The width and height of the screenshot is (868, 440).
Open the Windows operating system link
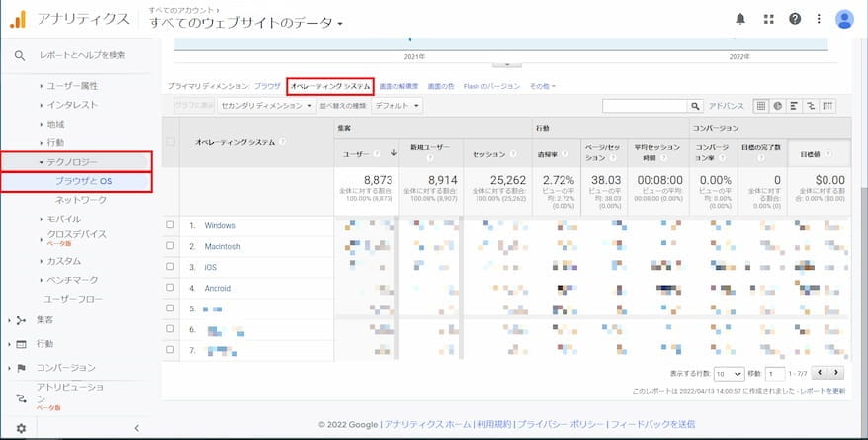click(x=219, y=225)
